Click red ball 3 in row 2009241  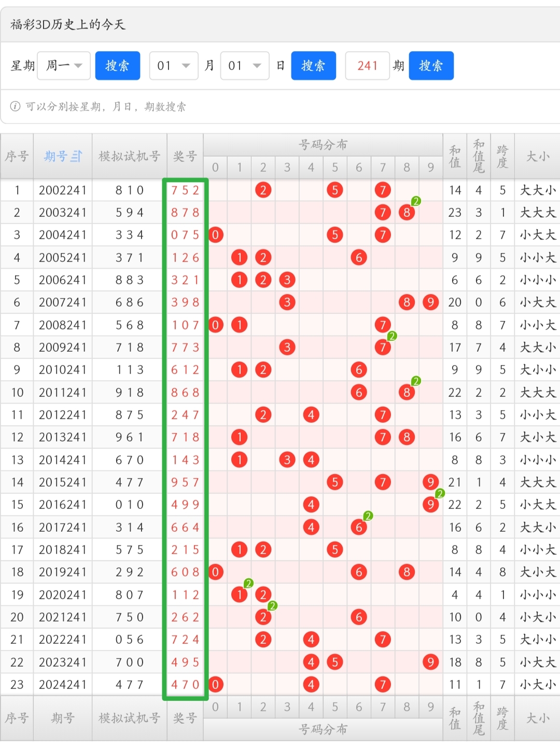click(x=287, y=348)
